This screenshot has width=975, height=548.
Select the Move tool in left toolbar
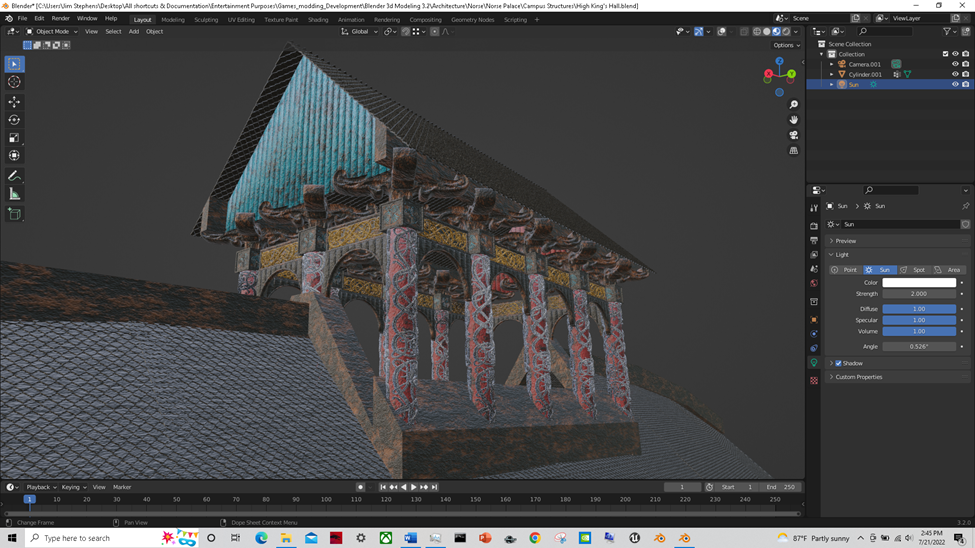14,102
